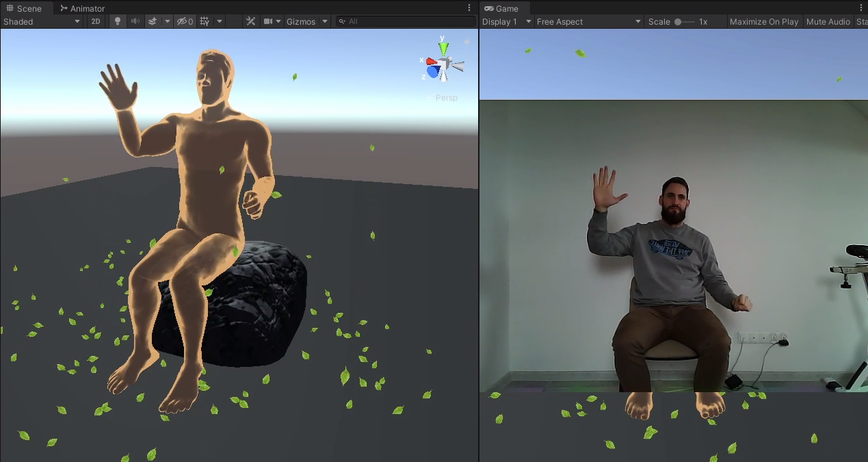Adjust the Game view Scale slider

point(684,21)
